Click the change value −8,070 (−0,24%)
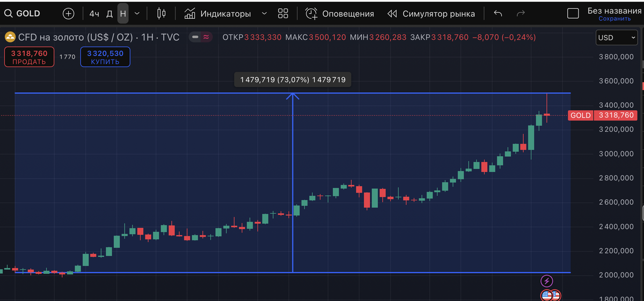This screenshot has height=301, width=644. click(504, 38)
